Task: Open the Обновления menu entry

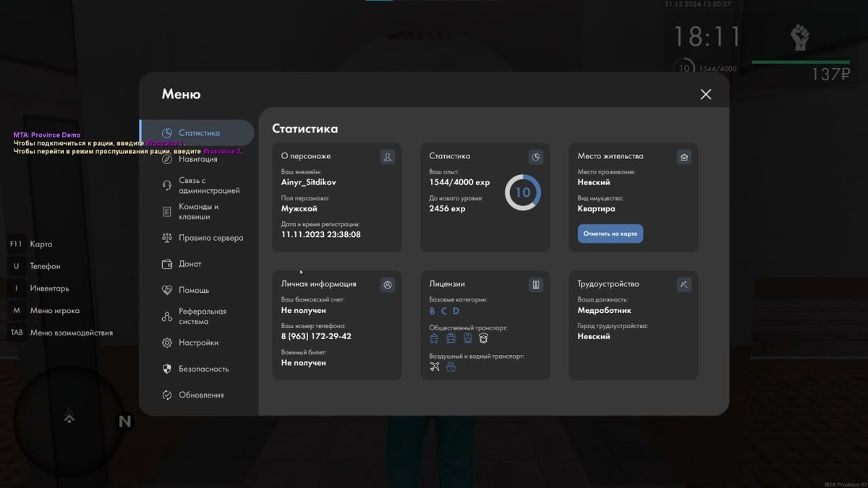Action: (193, 395)
